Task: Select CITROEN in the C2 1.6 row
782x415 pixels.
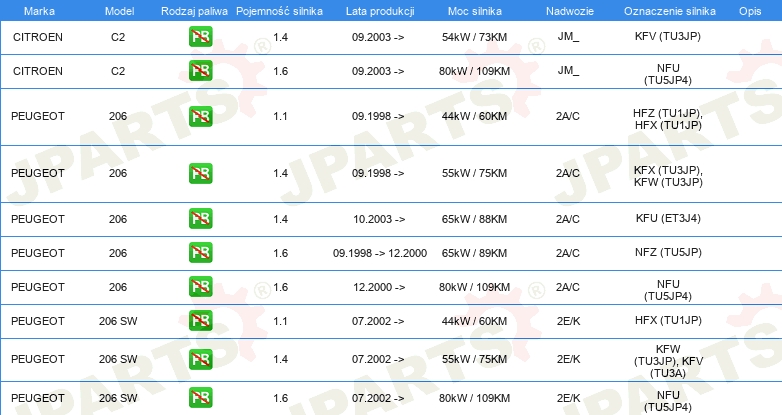Action: [x=38, y=71]
